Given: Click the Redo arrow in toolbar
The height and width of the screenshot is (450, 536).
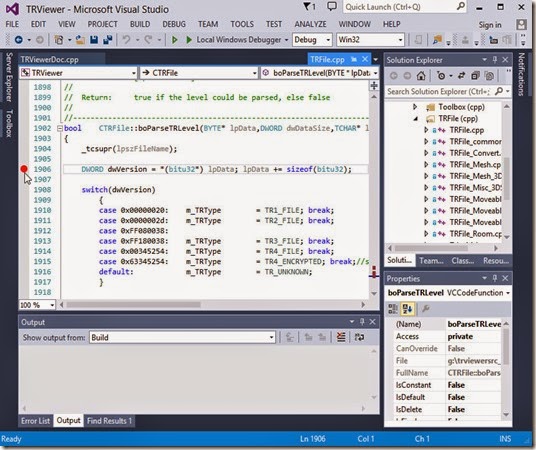Looking at the screenshot, I should (148, 40).
